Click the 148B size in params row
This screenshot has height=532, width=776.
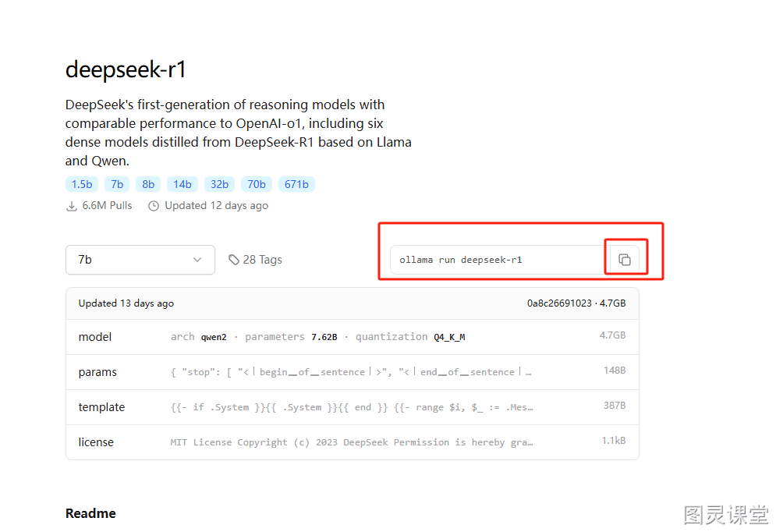tap(615, 371)
